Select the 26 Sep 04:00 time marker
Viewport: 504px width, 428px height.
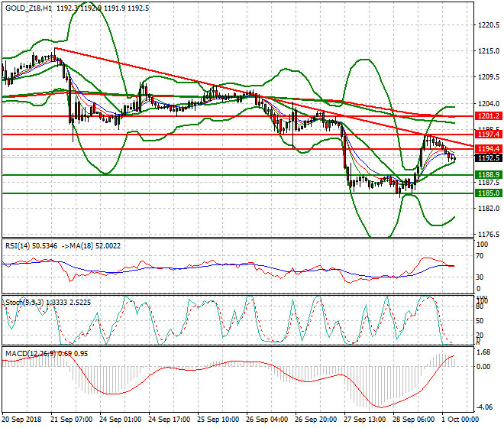coord(268,419)
